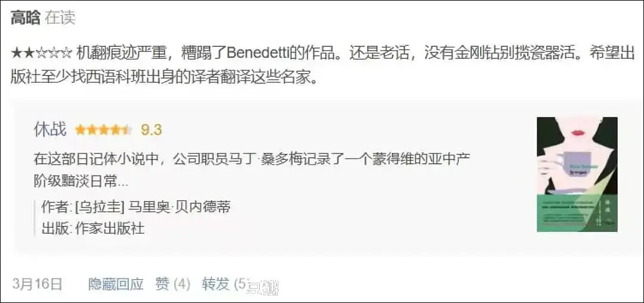
Task: Click the publisher 作家出版社
Action: pyautogui.click(x=110, y=228)
